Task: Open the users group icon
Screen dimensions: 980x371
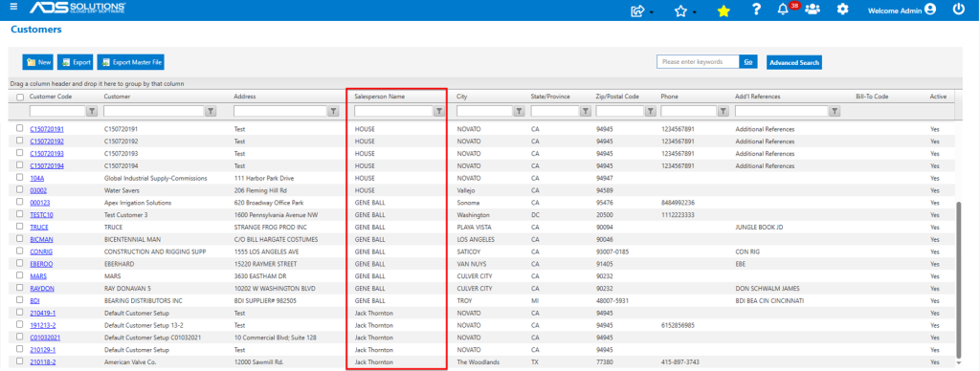Action: pyautogui.click(x=813, y=10)
